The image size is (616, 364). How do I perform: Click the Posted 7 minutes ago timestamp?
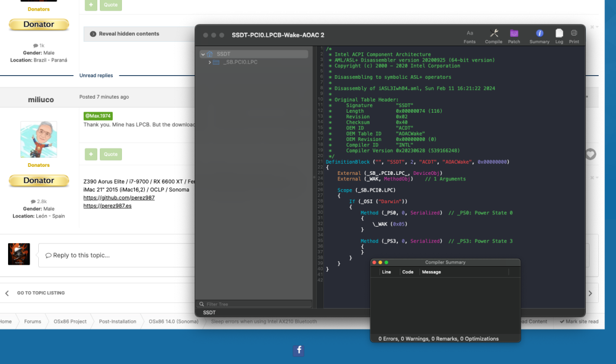coord(104,97)
